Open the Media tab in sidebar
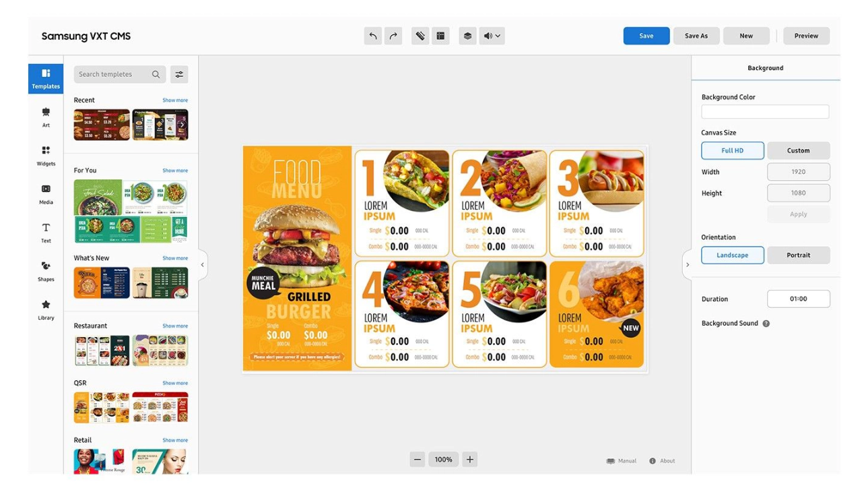 (46, 193)
